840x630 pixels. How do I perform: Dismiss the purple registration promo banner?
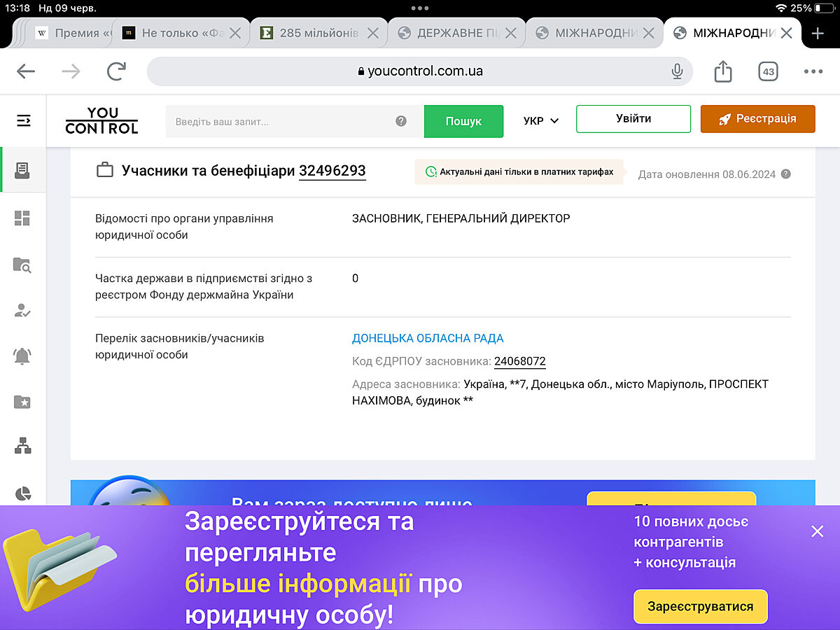[817, 531]
